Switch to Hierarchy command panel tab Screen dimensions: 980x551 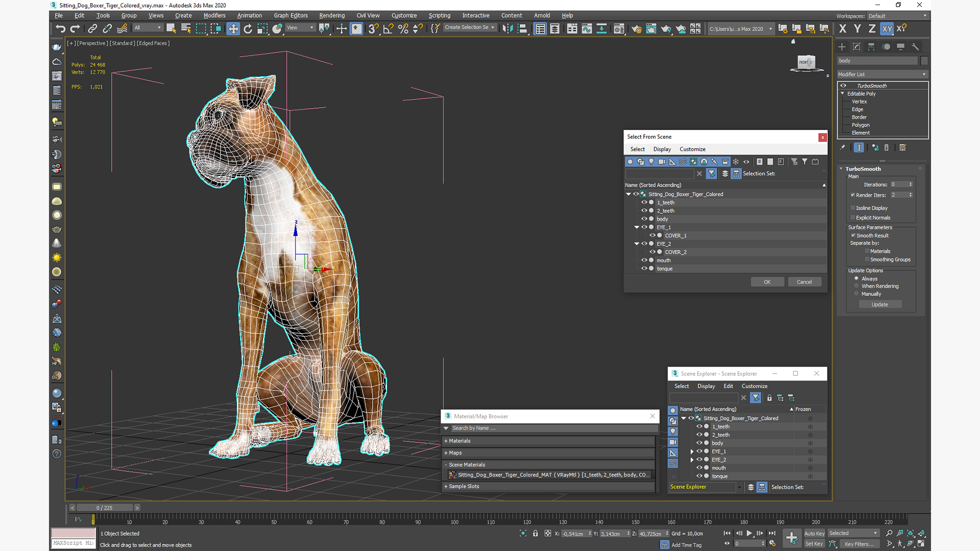pos(871,46)
